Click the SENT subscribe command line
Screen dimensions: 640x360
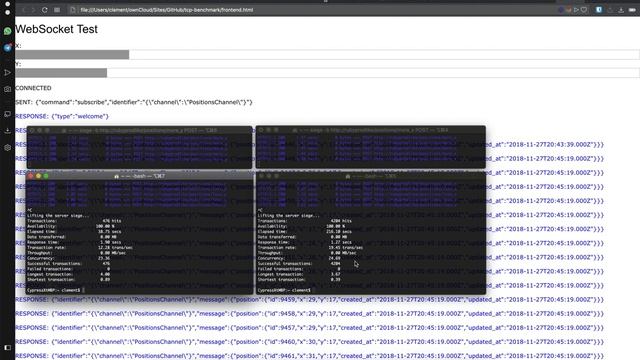point(134,102)
